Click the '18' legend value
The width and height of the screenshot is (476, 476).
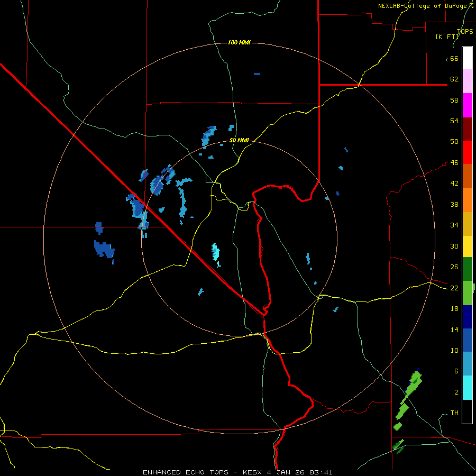(454, 309)
